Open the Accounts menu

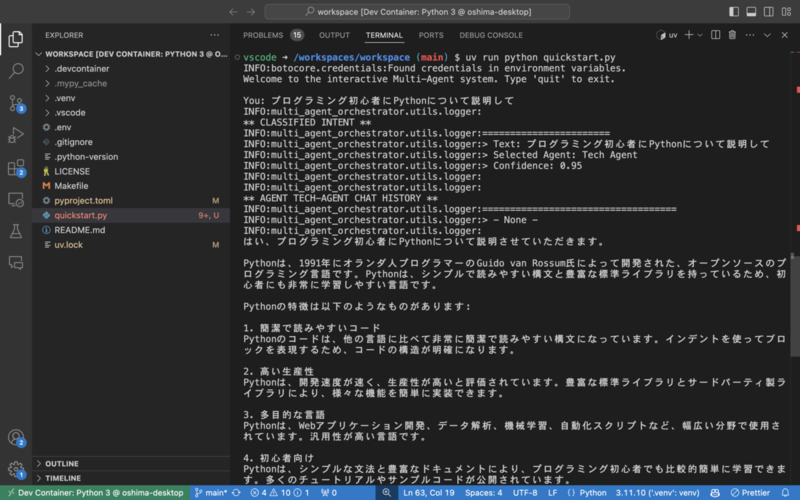[16, 438]
